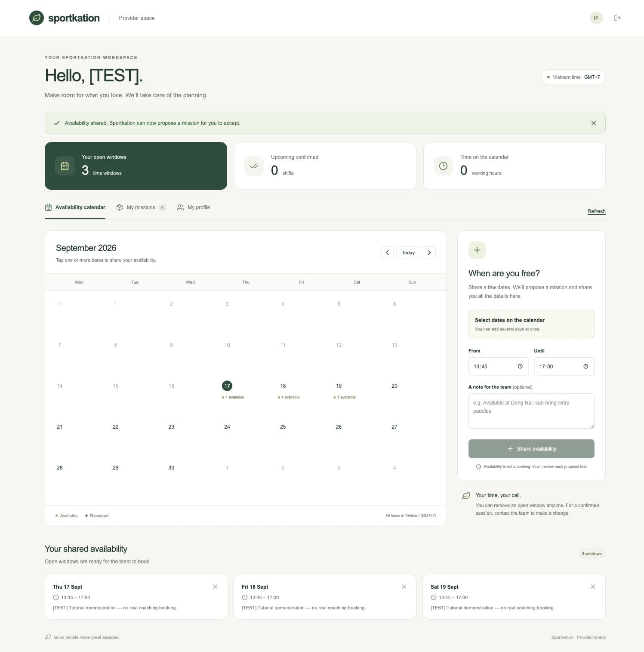644x652 pixels.
Task: Click the From time input field
Action: pyautogui.click(x=498, y=366)
